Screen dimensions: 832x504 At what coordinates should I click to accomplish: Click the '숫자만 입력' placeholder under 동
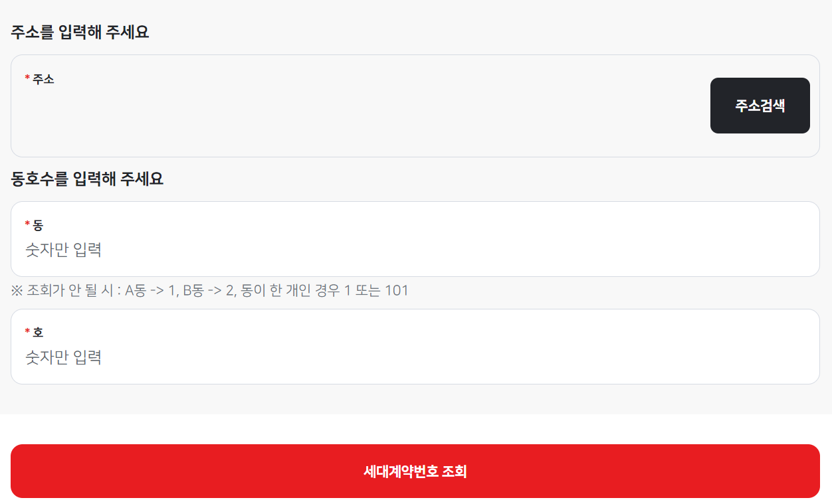click(64, 250)
